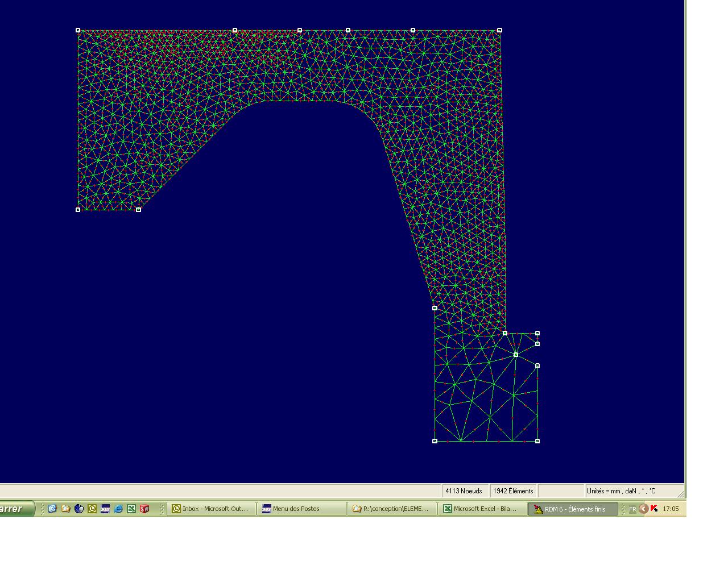
Task: Switch to the Inbox - Microsoft Outlook window
Action: click(x=210, y=509)
